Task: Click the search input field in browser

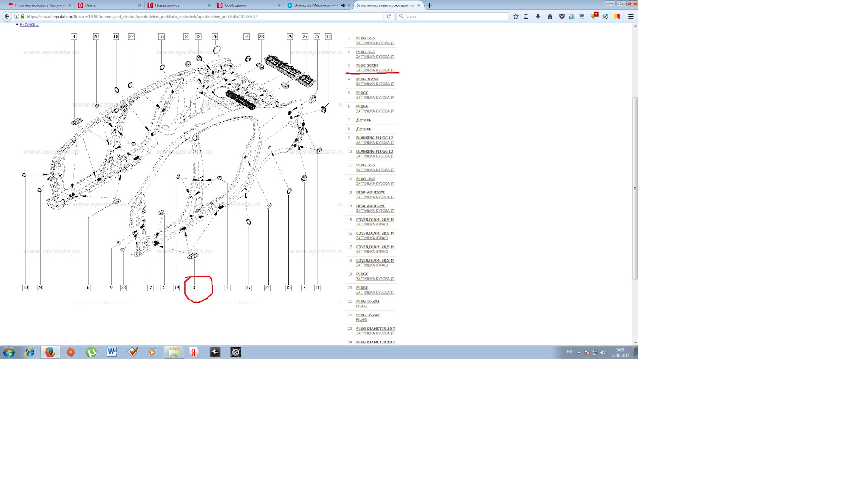Action: [x=454, y=16]
